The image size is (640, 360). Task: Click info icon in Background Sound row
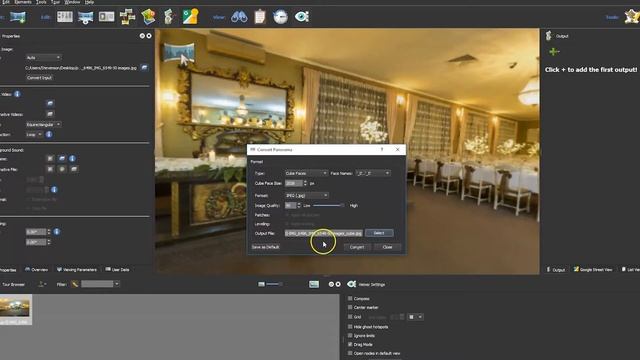72,158
